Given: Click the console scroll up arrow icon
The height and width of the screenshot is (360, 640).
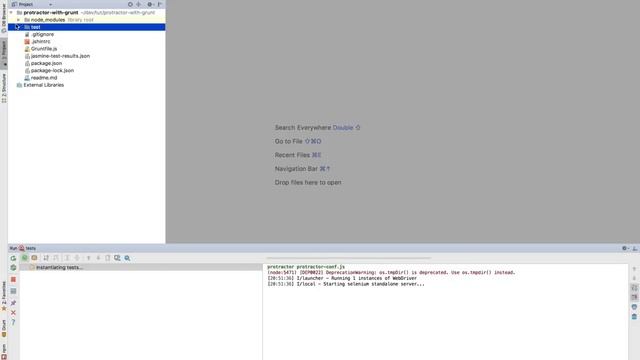Looking at the screenshot, I should (634, 269).
